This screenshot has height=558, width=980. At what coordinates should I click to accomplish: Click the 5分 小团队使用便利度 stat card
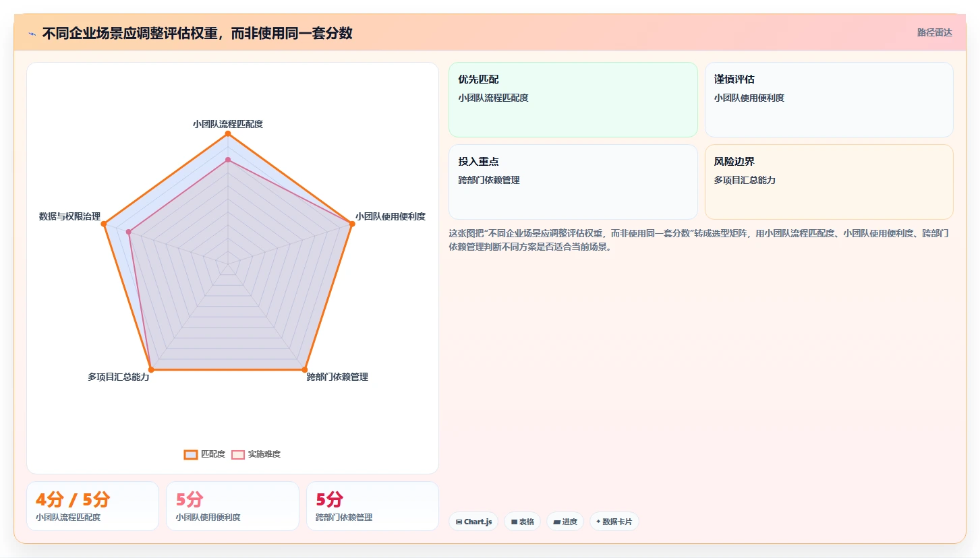pyautogui.click(x=233, y=506)
